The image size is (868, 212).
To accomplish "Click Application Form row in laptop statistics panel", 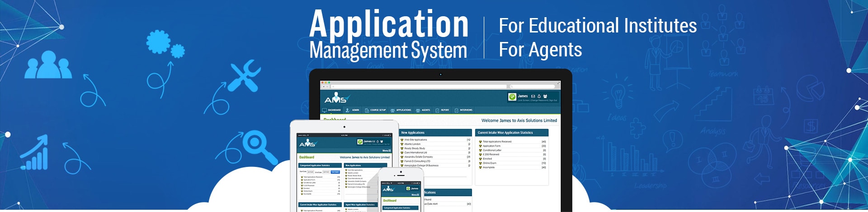I will 512,146.
